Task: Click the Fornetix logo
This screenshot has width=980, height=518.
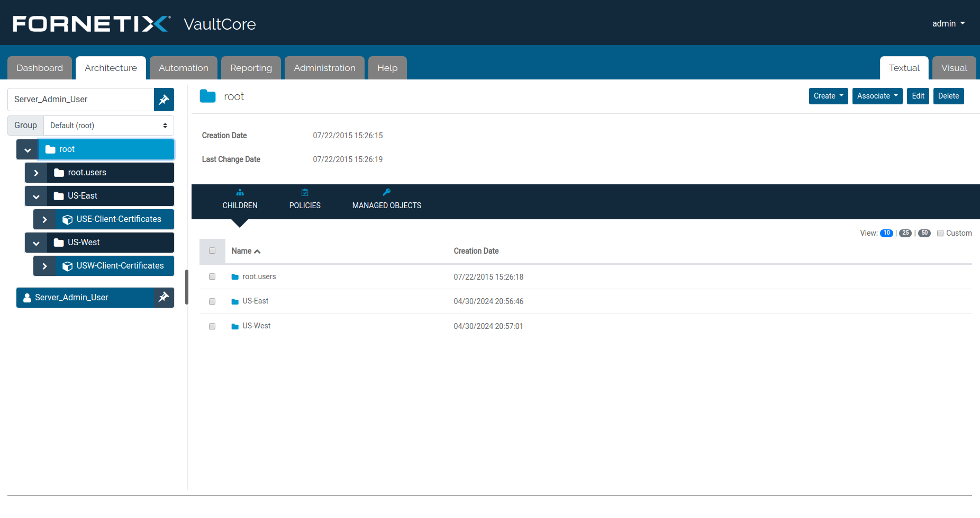Action: [x=91, y=24]
